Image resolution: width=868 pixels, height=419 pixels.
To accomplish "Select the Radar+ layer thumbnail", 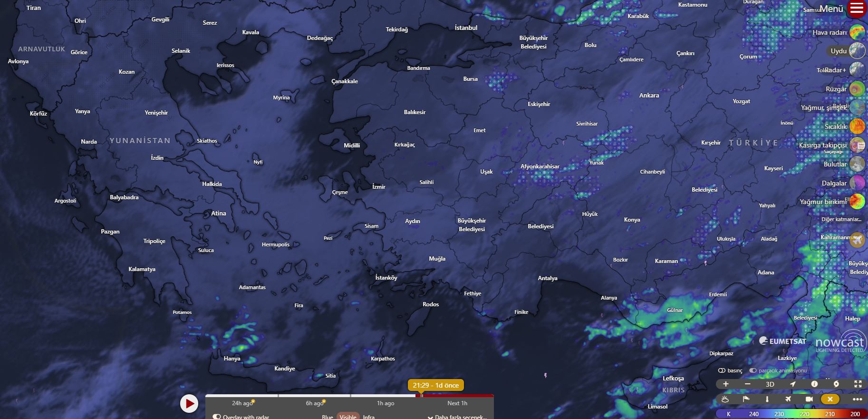I will click(857, 70).
